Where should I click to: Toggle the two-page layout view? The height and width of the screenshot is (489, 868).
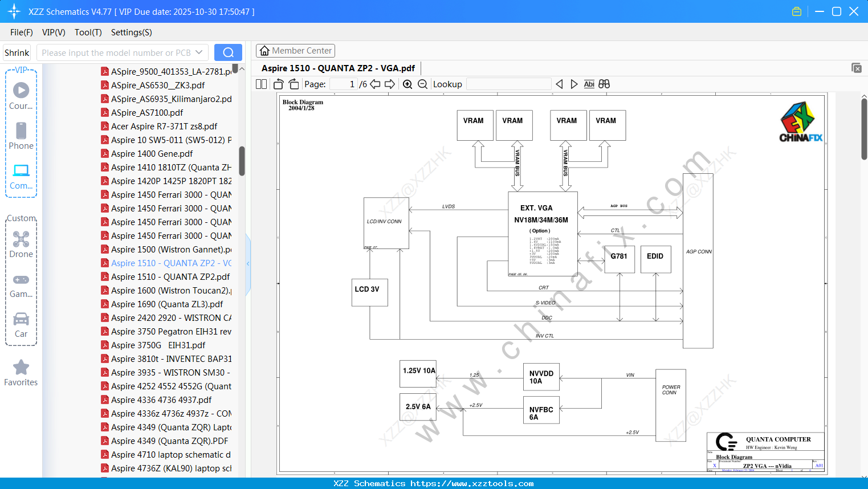coord(262,84)
